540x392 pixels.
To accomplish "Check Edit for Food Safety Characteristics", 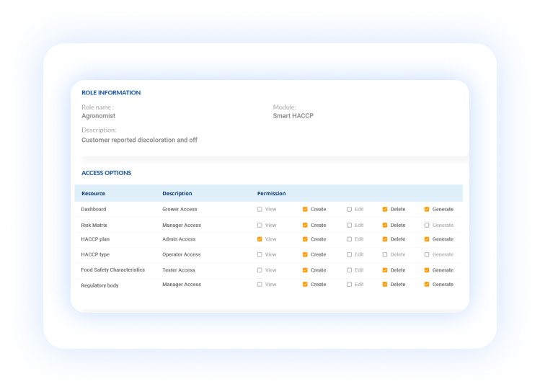I will tap(349, 270).
